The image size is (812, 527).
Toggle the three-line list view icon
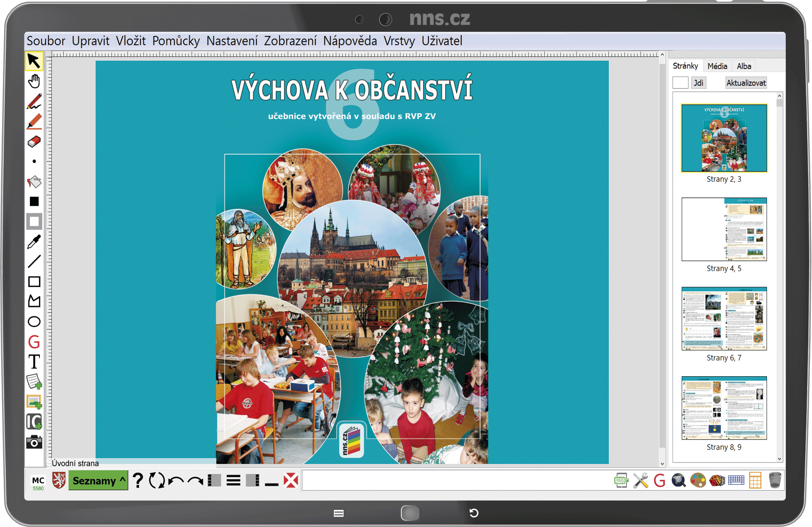233,480
